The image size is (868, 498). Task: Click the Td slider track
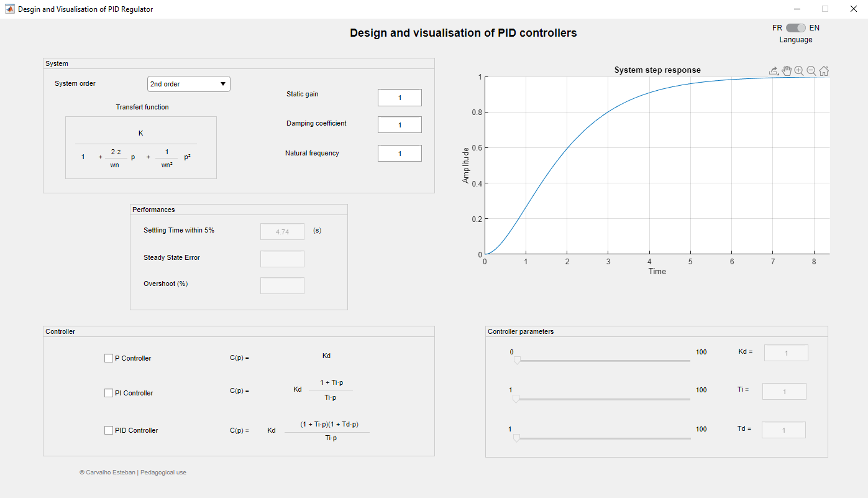[602, 438]
